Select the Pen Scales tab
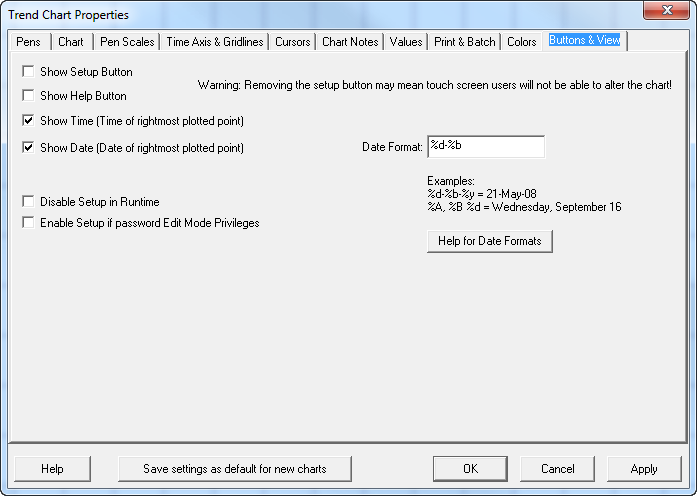 (x=127, y=42)
